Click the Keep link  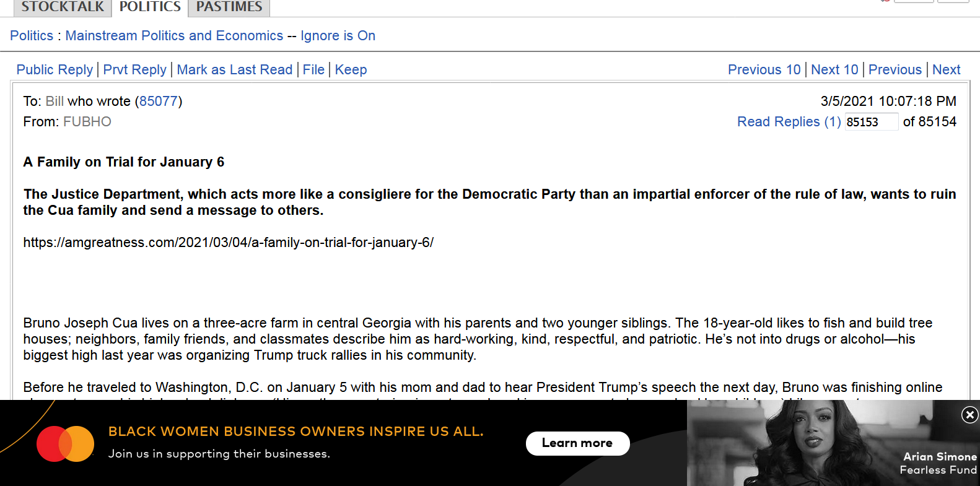coord(351,70)
